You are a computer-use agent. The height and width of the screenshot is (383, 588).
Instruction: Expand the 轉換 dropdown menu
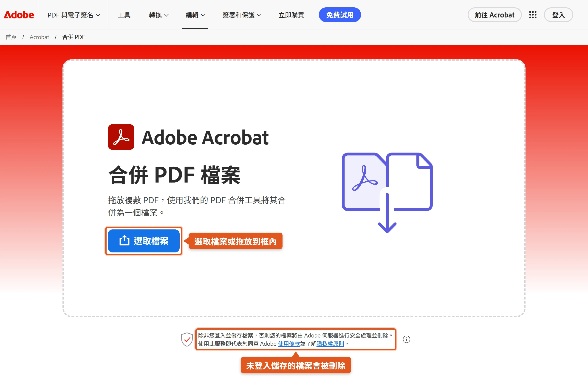(159, 15)
